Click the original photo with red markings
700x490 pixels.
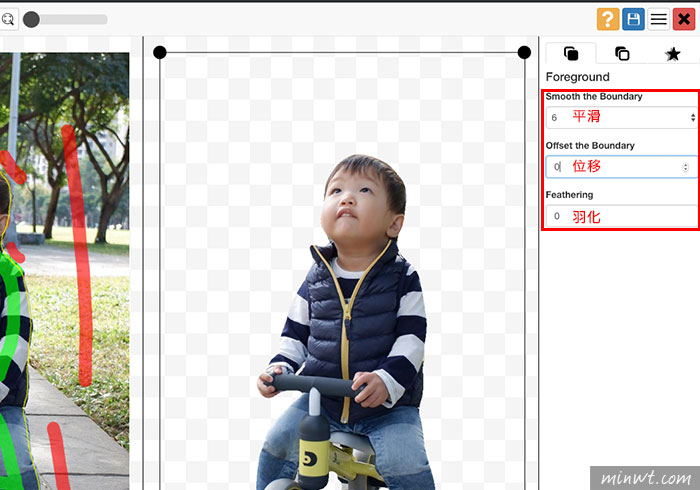click(64, 271)
